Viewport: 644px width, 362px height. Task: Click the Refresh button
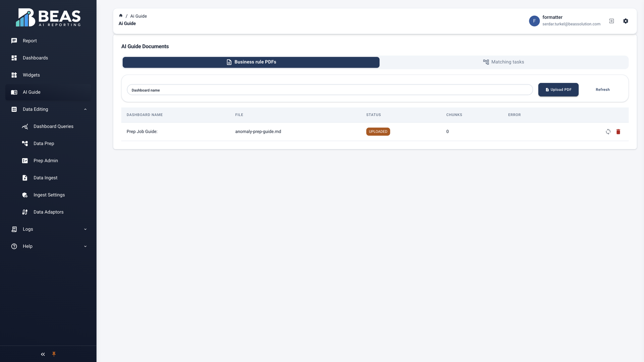tap(603, 90)
